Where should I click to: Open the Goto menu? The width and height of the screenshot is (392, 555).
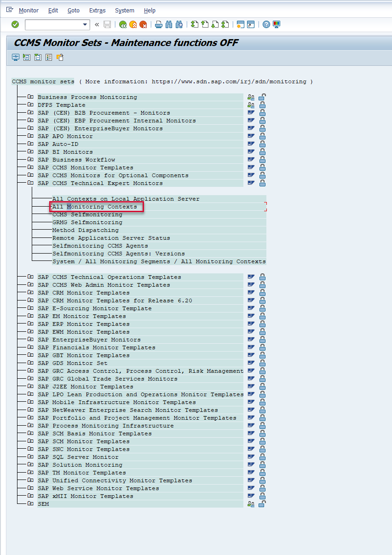73,10
